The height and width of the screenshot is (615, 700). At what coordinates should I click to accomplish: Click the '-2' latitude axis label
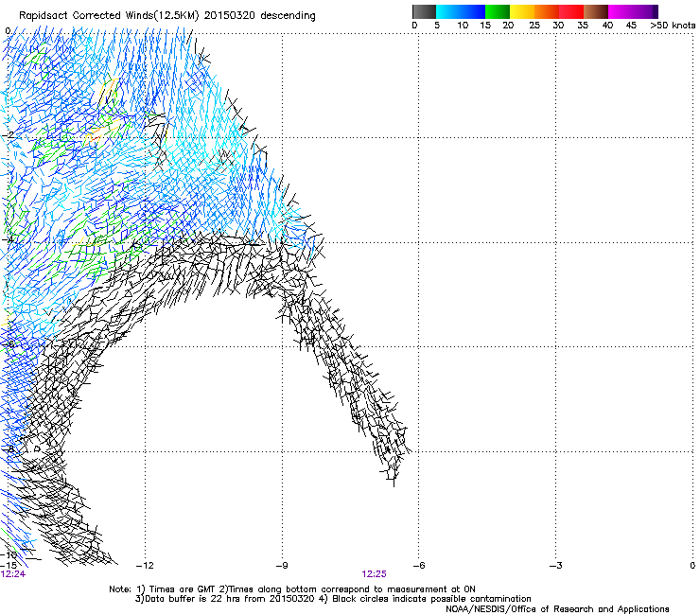click(9, 135)
